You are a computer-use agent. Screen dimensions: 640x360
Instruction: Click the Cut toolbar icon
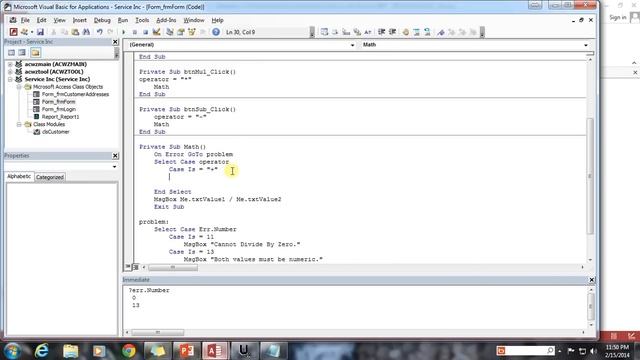(53, 32)
